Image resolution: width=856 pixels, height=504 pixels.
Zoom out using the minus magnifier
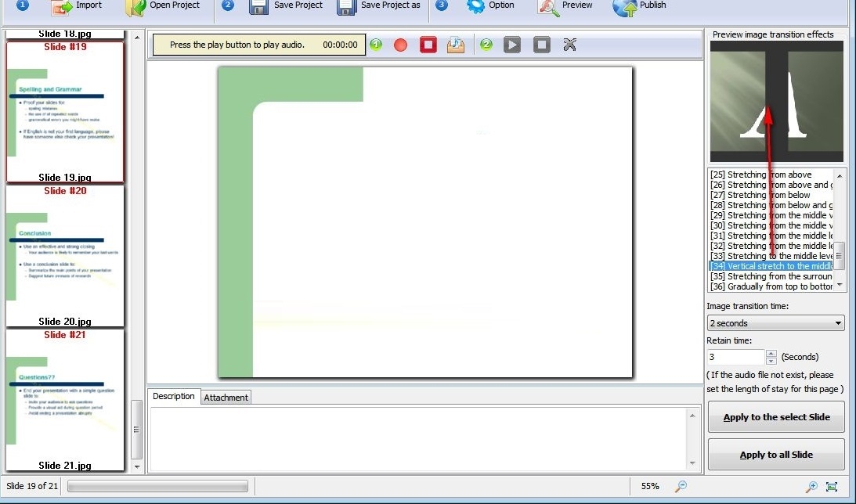(x=681, y=486)
